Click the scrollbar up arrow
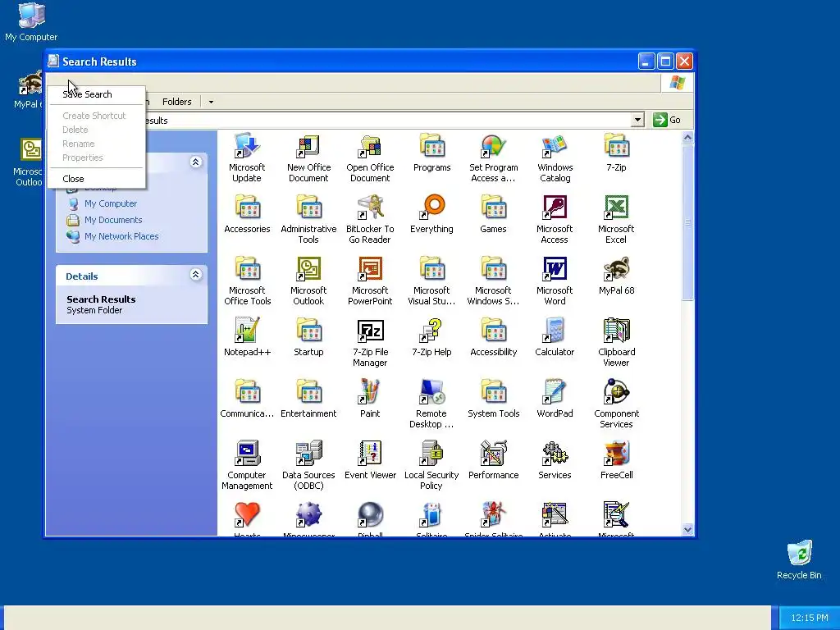Screen dimensions: 840x630 click(688, 138)
